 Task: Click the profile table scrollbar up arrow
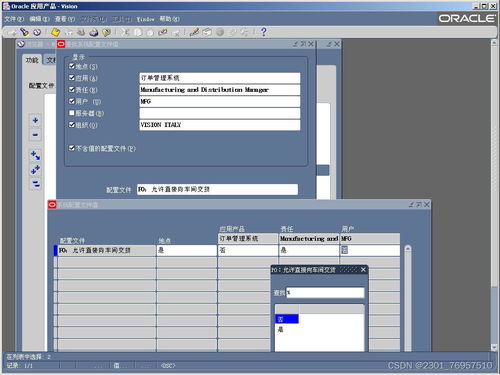click(408, 249)
